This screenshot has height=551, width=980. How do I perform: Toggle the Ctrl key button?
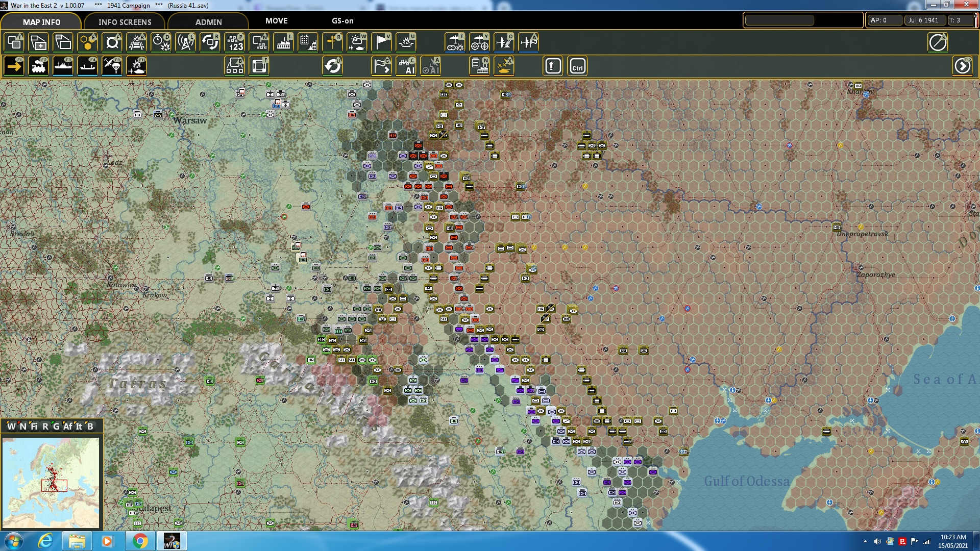pos(577,66)
